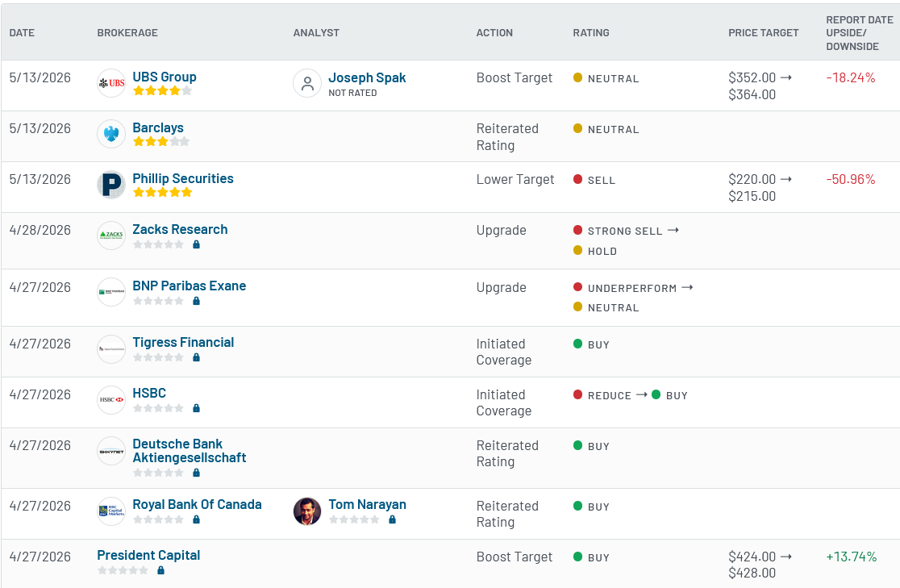Open the BNP Paribas Exane link
The image size is (900, 588).
pyautogui.click(x=190, y=286)
